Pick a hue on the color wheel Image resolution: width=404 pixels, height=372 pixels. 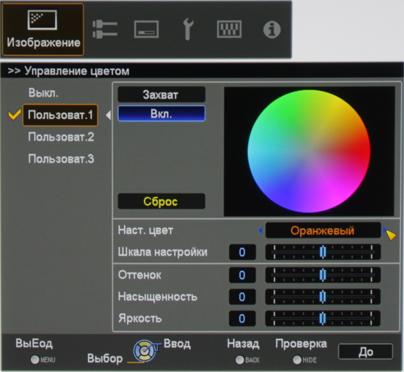click(309, 151)
